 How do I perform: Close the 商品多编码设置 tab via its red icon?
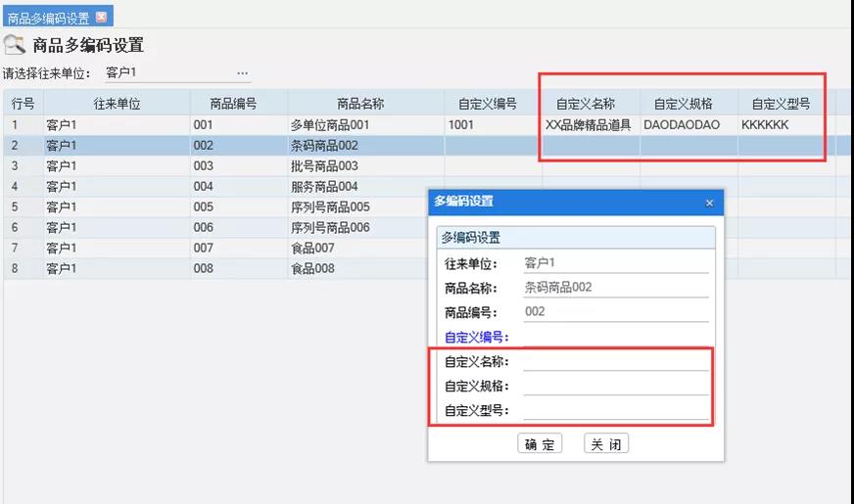coord(101,18)
